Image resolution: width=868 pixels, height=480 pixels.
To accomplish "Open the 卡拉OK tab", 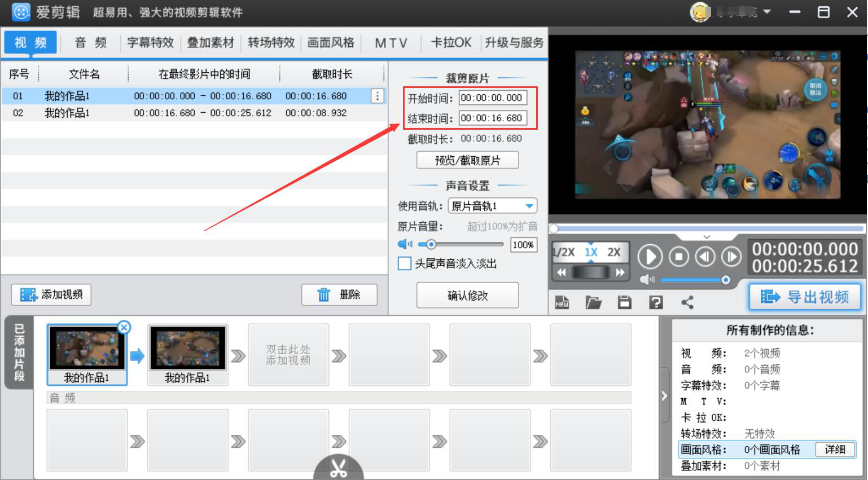I will click(x=451, y=43).
